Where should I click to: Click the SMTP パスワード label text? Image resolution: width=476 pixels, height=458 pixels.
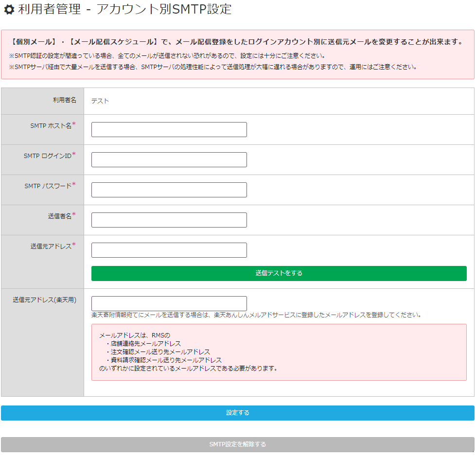click(x=48, y=186)
